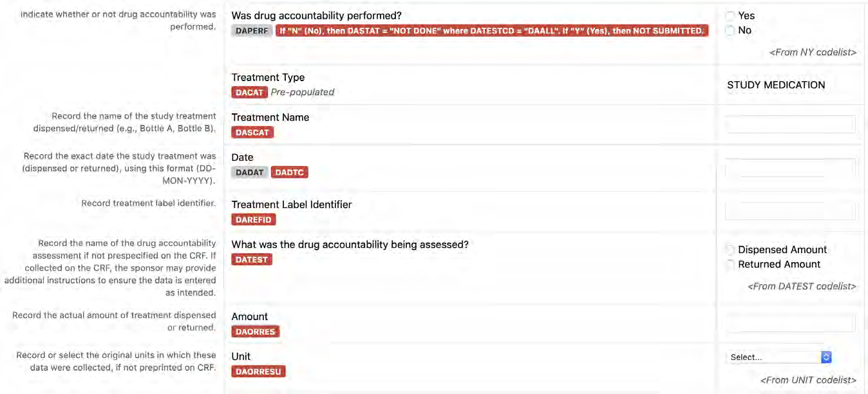The image size is (868, 394).
Task: Click the Treatment Name input field
Action: click(790, 125)
